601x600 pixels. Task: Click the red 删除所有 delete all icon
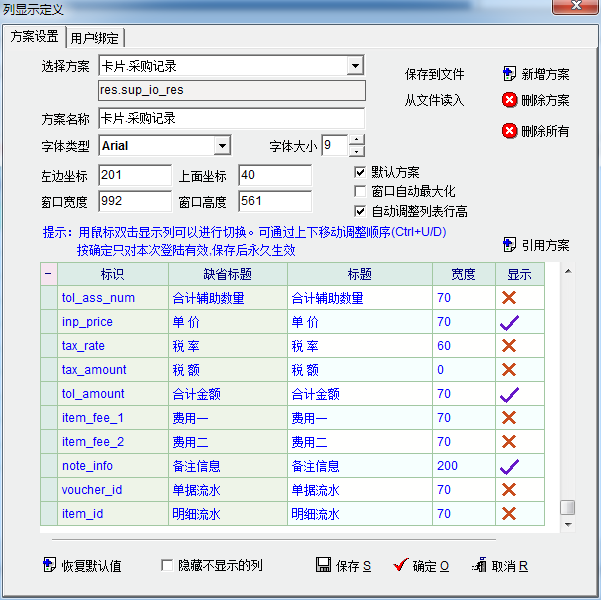pos(509,131)
